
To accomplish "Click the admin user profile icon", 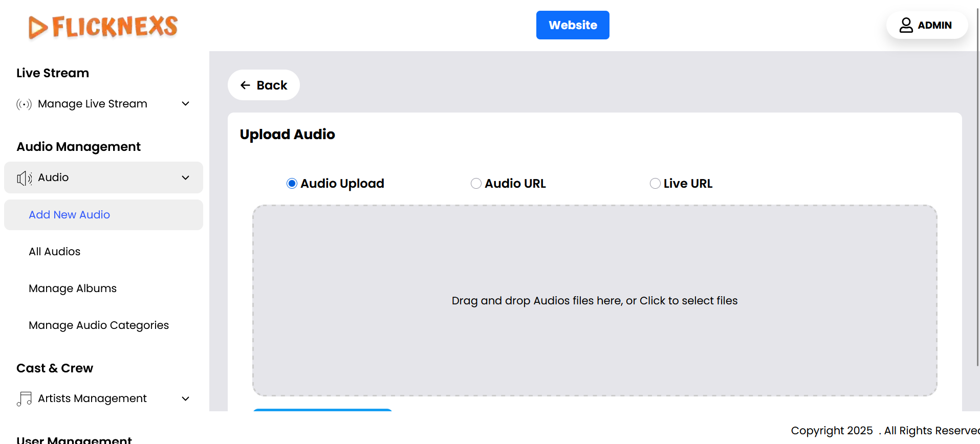I will (906, 25).
